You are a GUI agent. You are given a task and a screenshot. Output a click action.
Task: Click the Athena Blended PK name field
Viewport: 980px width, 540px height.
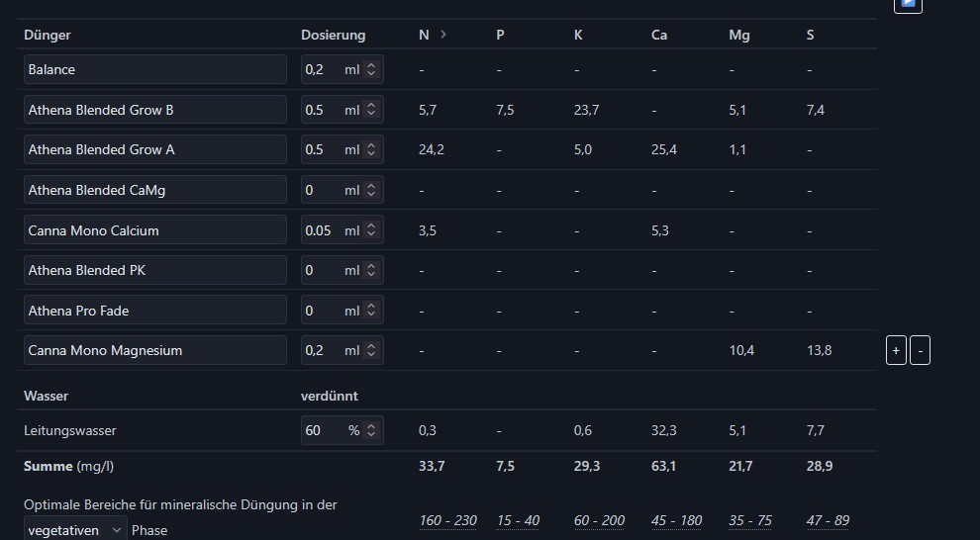[x=154, y=270]
